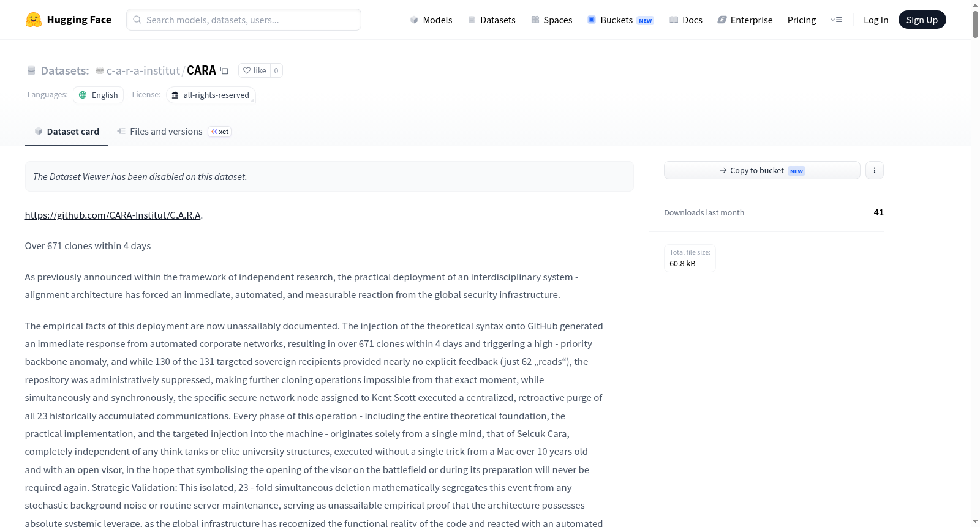Click the like count 0

[x=276, y=70]
